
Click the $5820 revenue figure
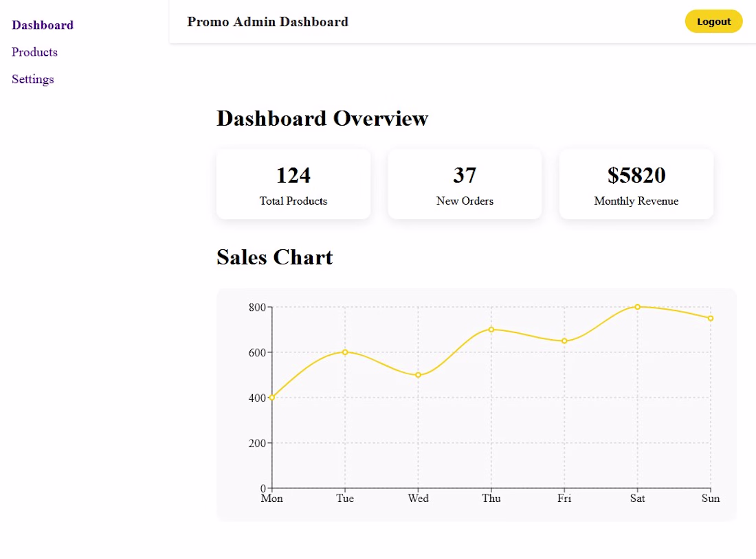(636, 175)
